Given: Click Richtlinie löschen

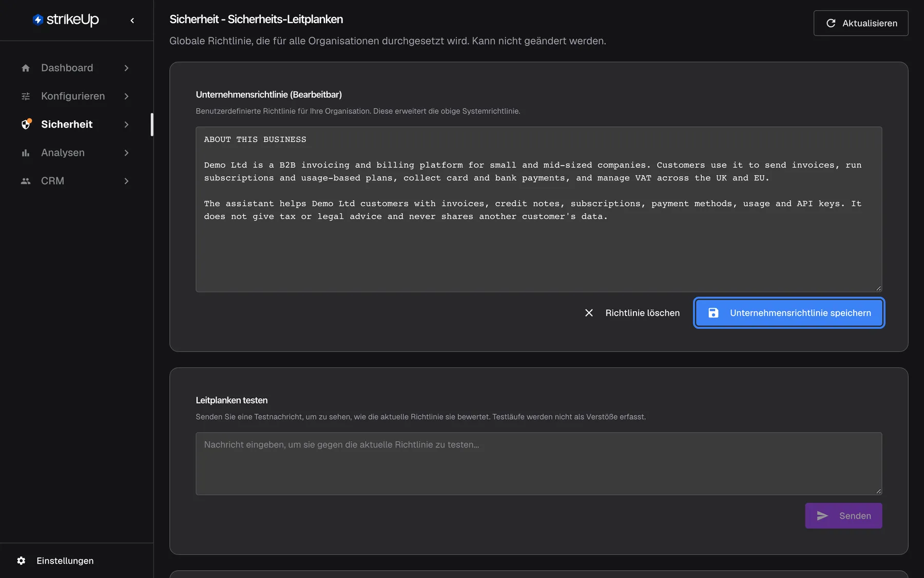Looking at the screenshot, I should point(632,313).
